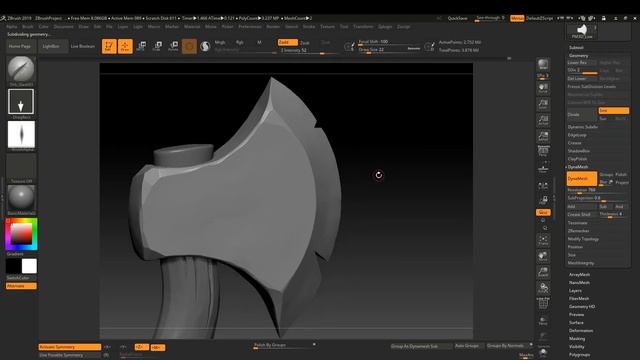
Task: Expand the Deformation section
Action: [581, 331]
